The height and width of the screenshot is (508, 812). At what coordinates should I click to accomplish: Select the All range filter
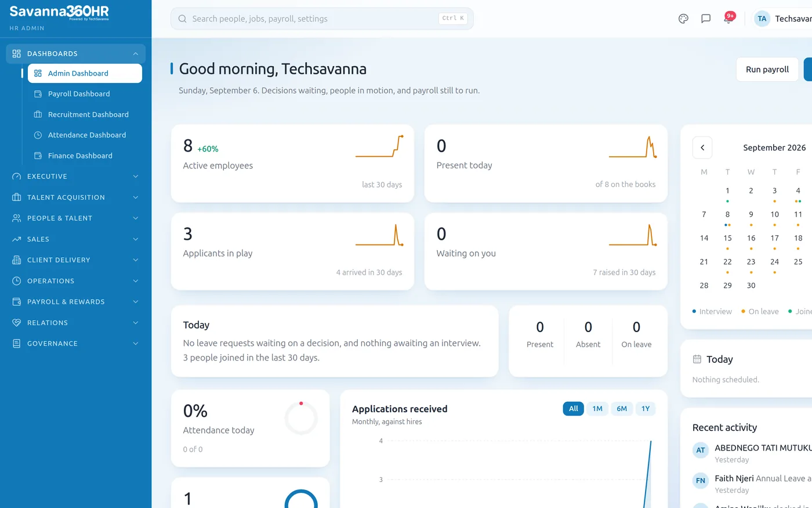coord(573,409)
